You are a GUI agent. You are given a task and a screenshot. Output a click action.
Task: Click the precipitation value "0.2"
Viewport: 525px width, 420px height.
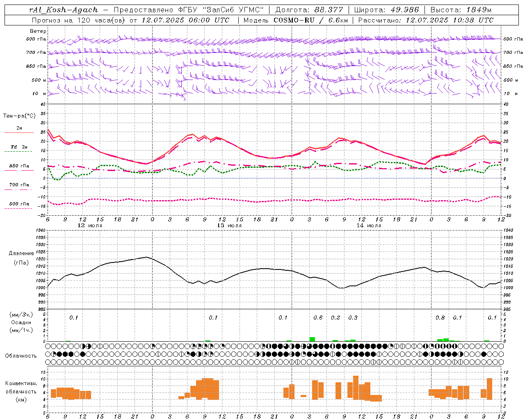[336, 317]
